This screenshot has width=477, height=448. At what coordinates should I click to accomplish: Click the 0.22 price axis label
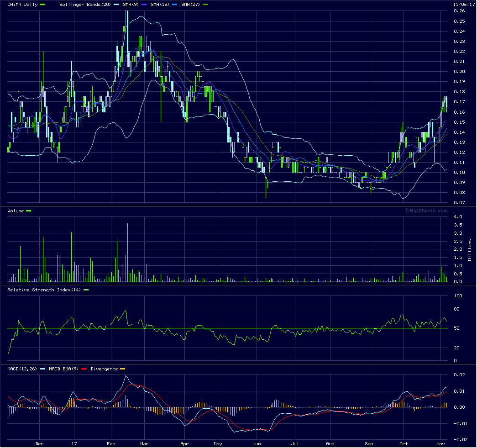point(459,52)
